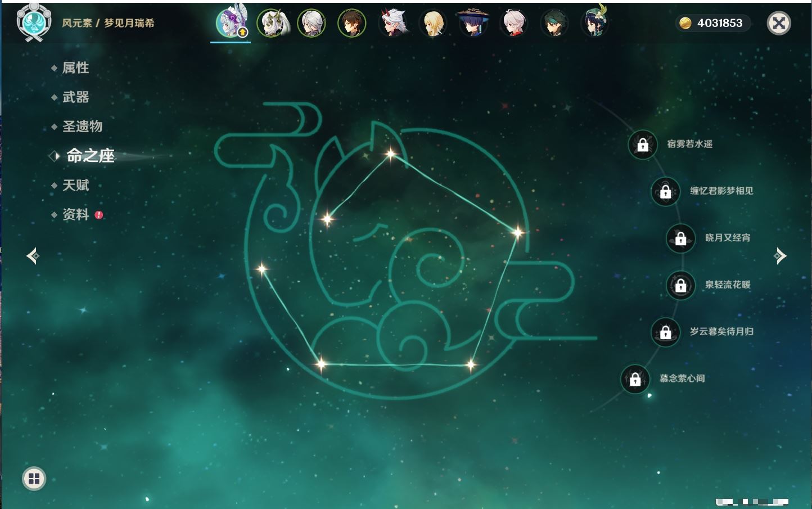Switch to Kazuha's white-haired portrait

pos(513,23)
